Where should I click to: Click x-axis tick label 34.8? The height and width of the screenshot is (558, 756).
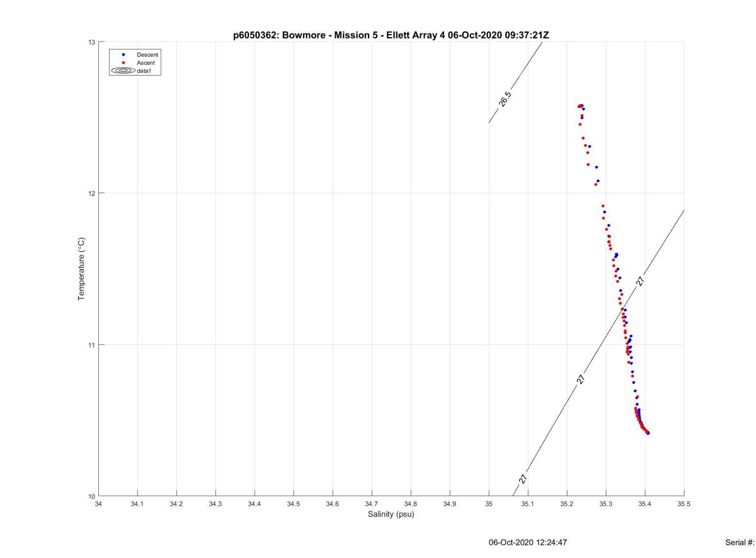(411, 504)
